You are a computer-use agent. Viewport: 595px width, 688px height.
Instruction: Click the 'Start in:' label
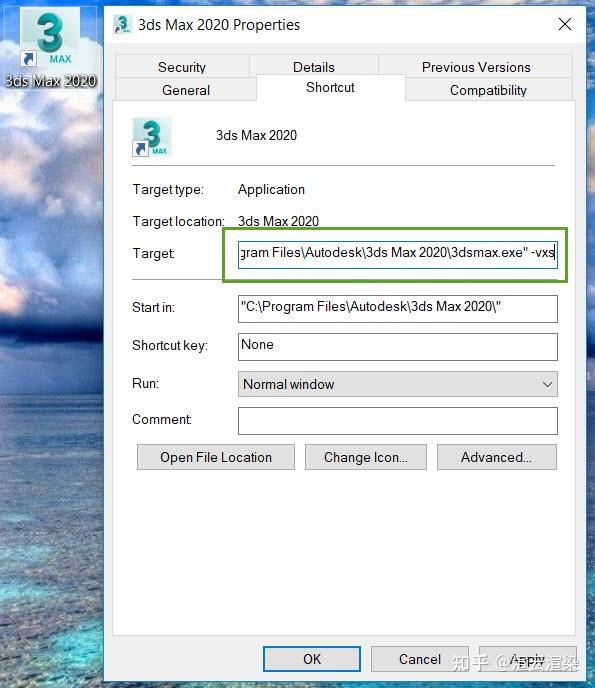pos(153,307)
